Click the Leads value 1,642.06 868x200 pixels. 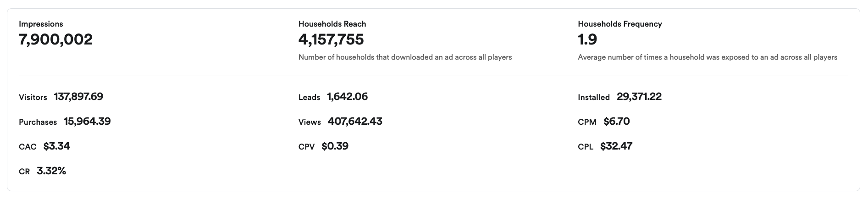347,97
